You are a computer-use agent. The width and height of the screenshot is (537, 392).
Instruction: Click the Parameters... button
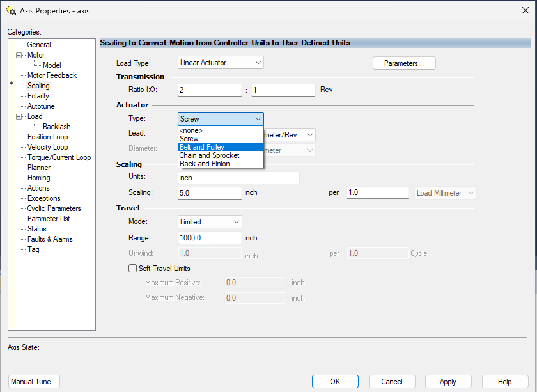[403, 63]
